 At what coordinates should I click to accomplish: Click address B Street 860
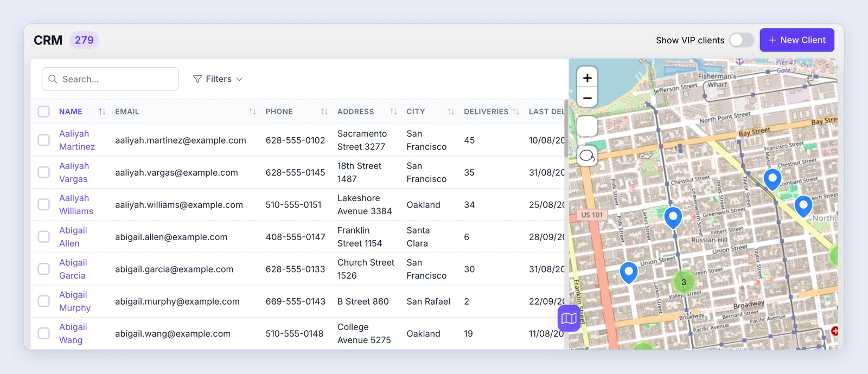[363, 301]
